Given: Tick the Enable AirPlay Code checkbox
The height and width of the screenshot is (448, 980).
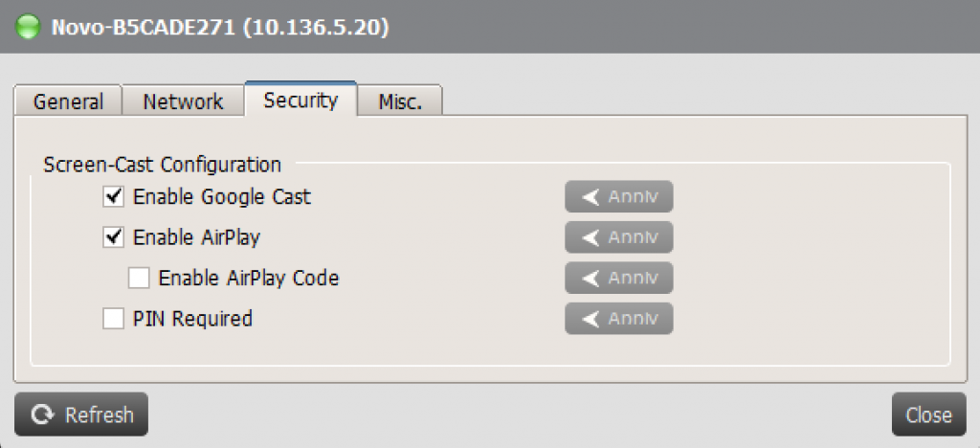Looking at the screenshot, I should coord(139,278).
